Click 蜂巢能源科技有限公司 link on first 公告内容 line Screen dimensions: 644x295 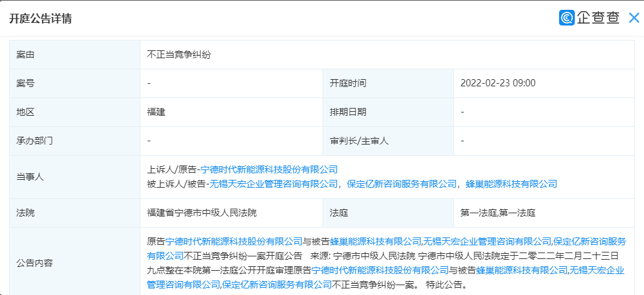point(376,241)
